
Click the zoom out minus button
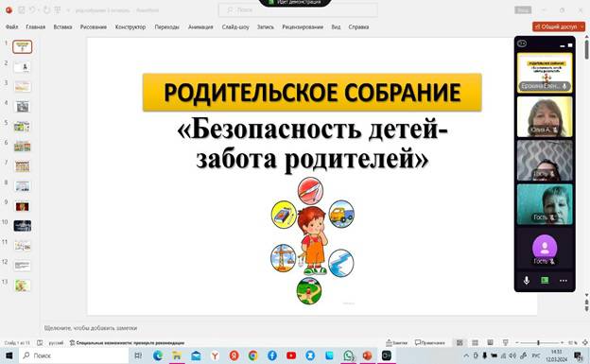pyautogui.click(x=517, y=342)
